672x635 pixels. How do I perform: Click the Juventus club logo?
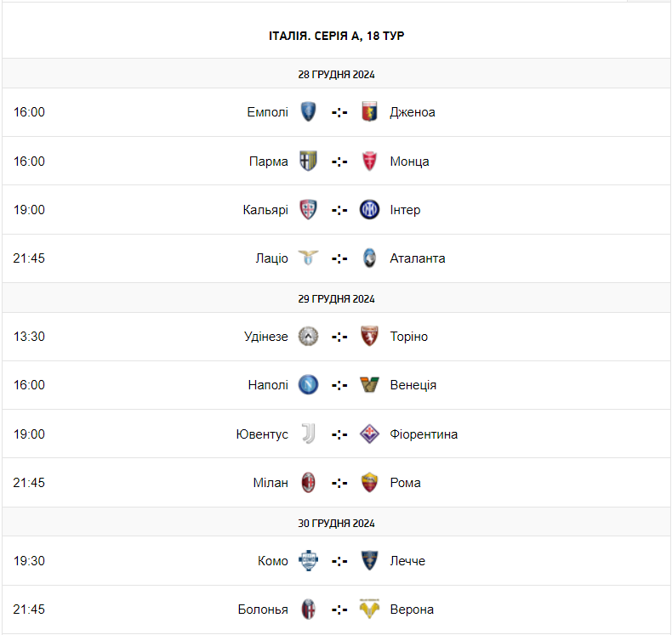309,434
